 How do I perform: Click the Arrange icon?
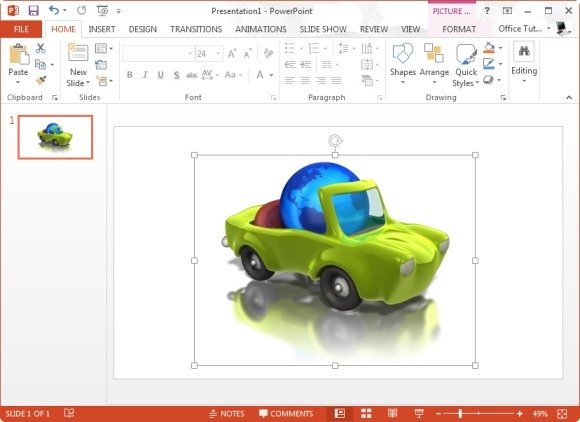coord(434,64)
